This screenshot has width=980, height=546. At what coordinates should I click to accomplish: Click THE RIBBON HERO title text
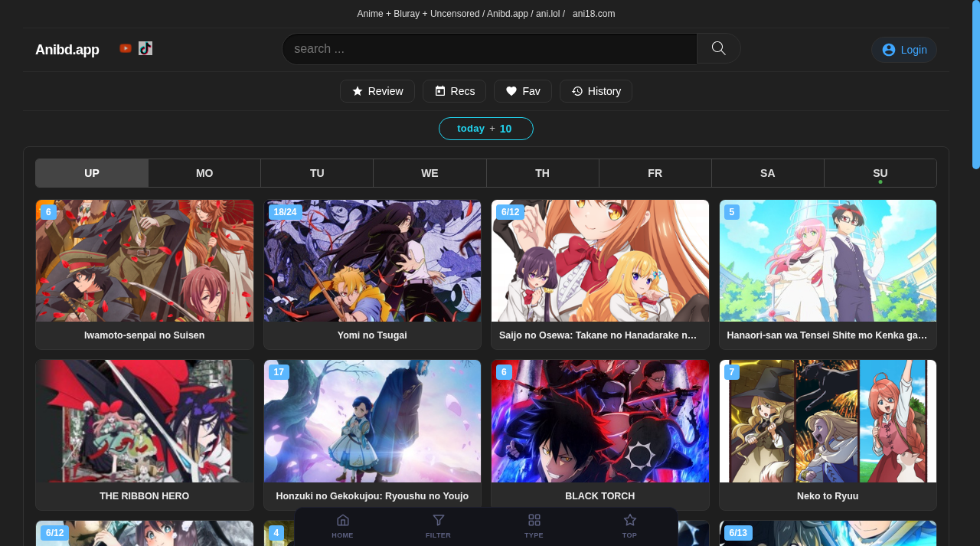pos(145,496)
